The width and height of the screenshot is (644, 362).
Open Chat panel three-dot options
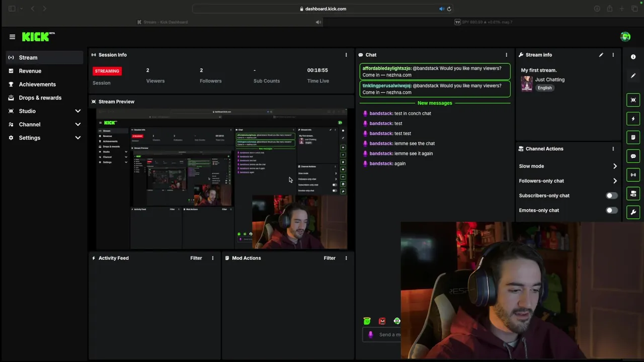507,55
